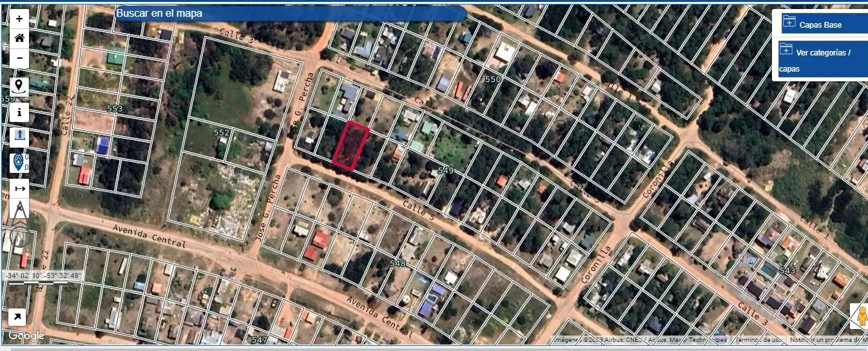
Task: Zoom out with the minus button
Action: pos(19,57)
